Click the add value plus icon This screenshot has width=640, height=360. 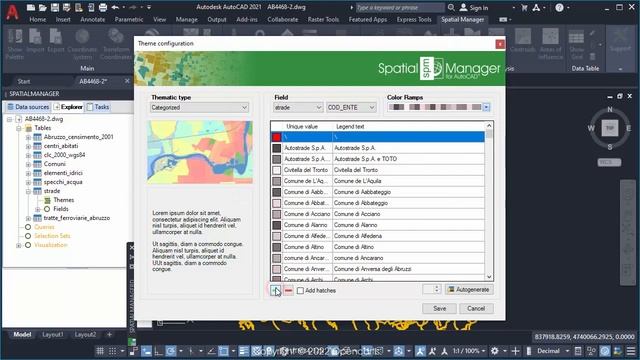coord(276,290)
